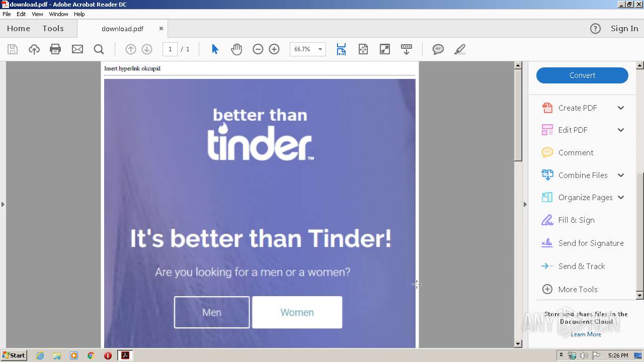Viewport: 644px width, 362px height.
Task: Launch Chrome from the taskbar
Action: tap(91, 355)
